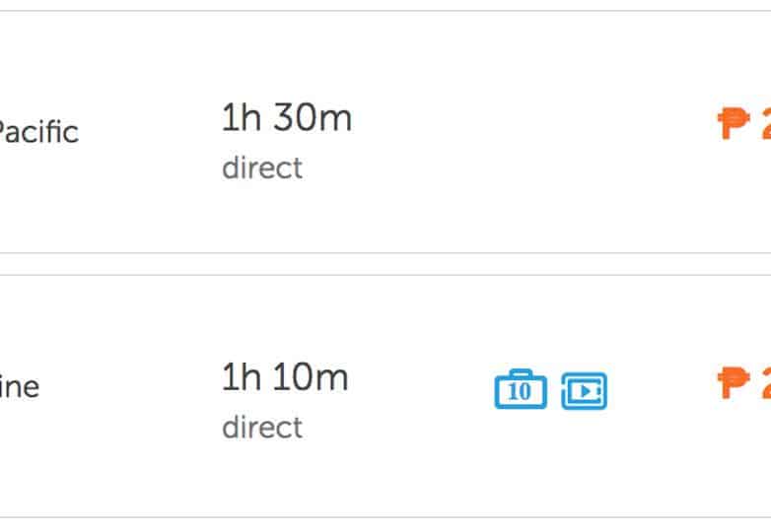
Task: Click the peso symbol on the 1h 10m flight
Action: click(x=734, y=383)
